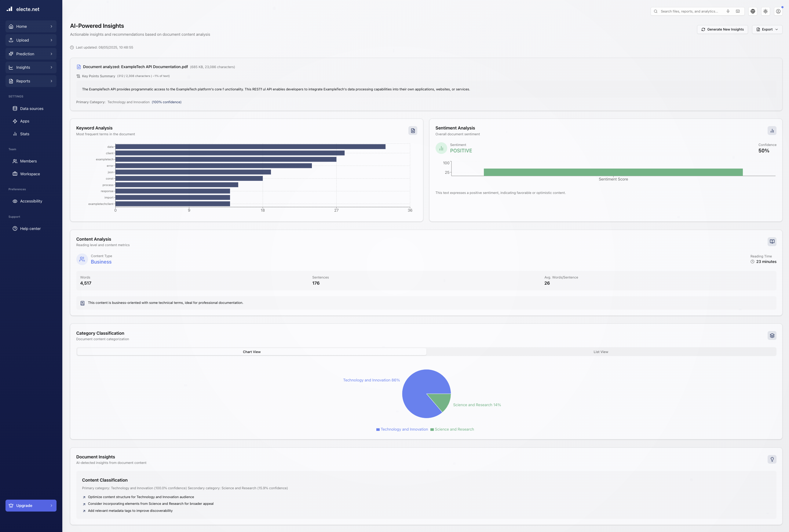The image size is (789, 532).
Task: Toggle the Technology and Innovation legend entry
Action: 402,429
